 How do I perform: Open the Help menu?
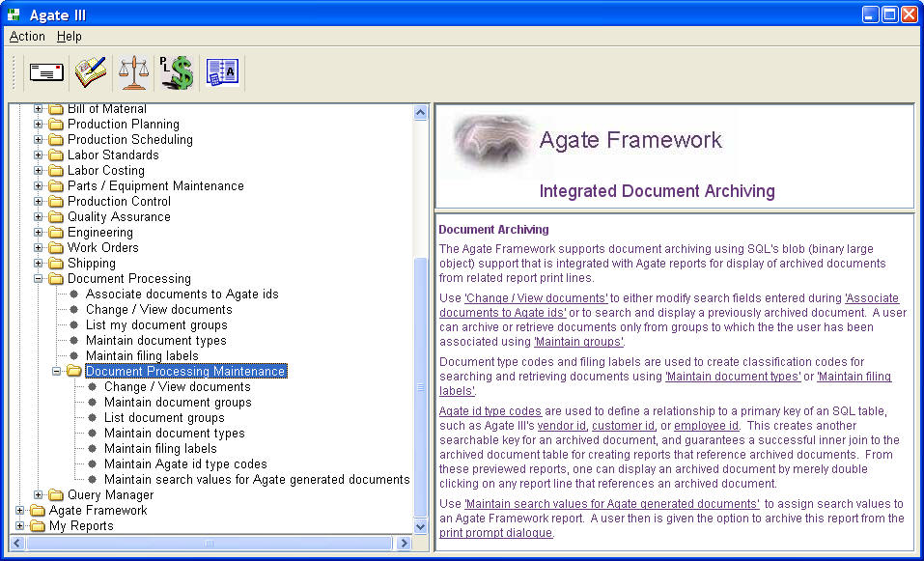click(69, 37)
